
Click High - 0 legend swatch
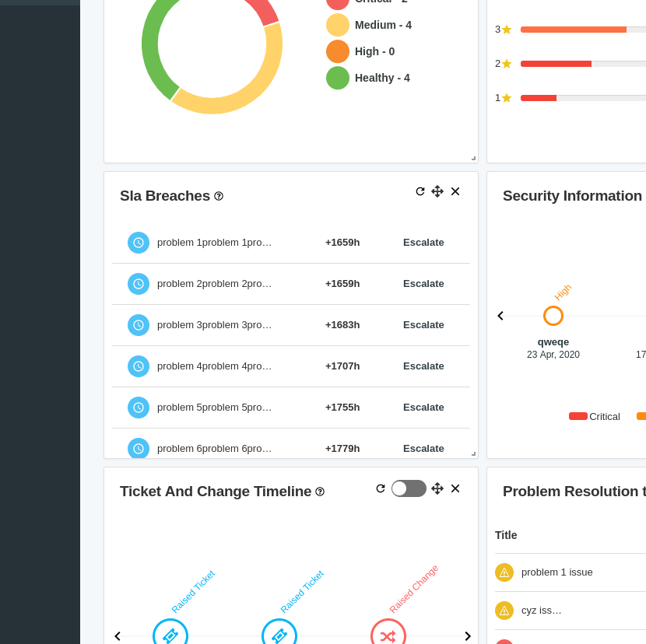[338, 51]
